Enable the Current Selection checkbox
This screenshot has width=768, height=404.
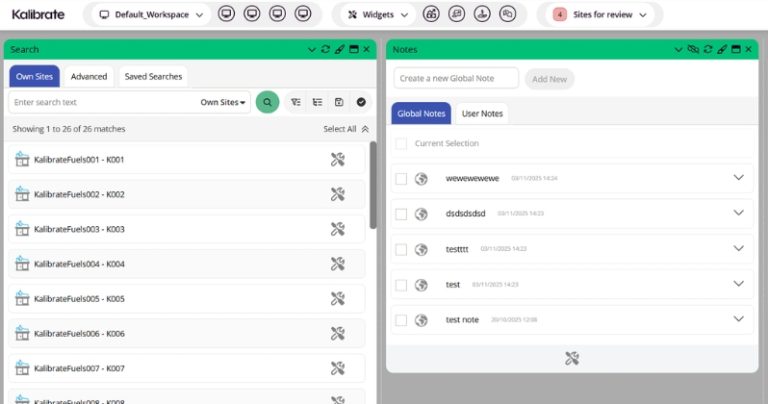click(x=401, y=144)
